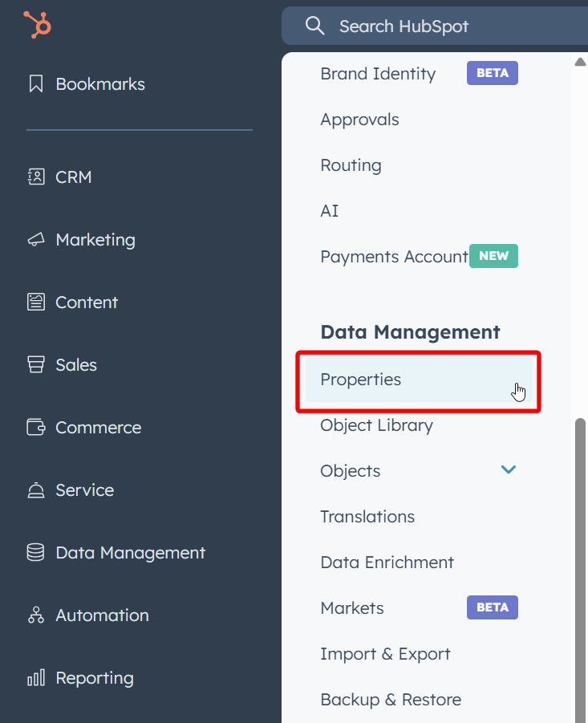Open AI settings
The width and height of the screenshot is (588, 723).
click(x=330, y=211)
